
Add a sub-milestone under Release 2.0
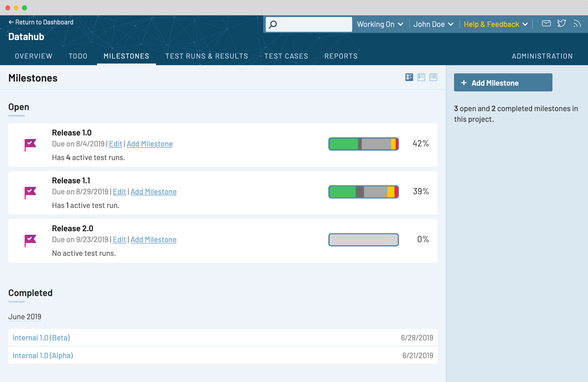point(153,240)
